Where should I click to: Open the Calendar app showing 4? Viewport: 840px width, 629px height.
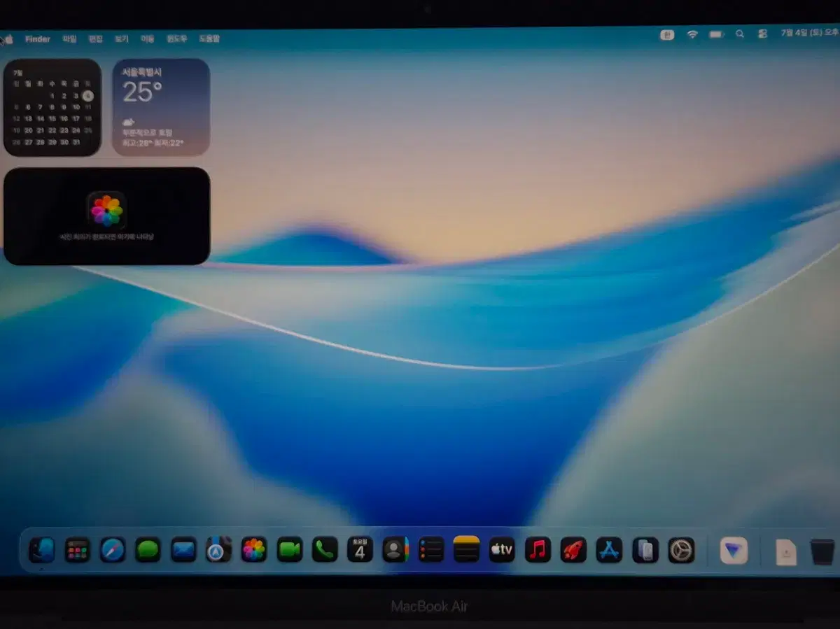point(360,549)
